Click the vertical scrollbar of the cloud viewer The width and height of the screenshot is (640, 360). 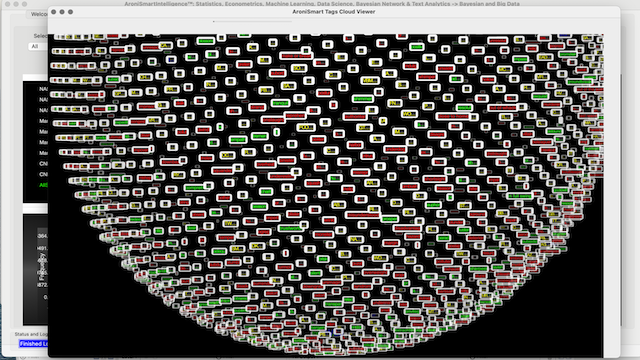click(621, 200)
